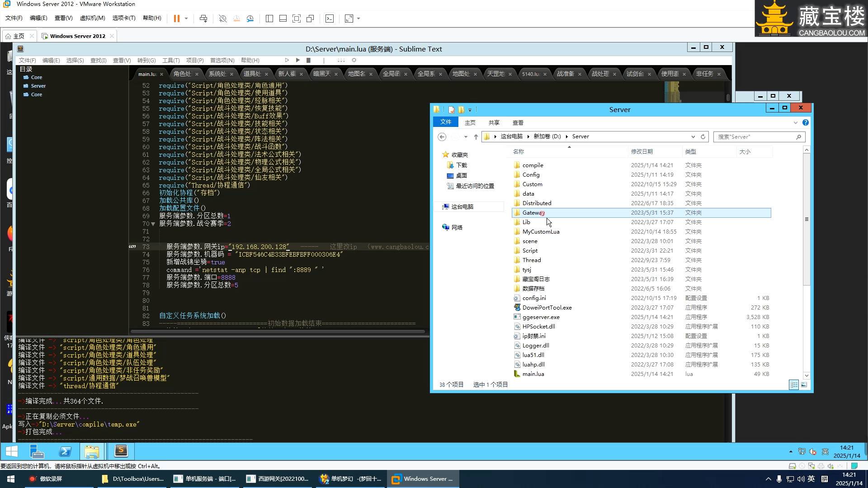Switch Explorer to large icons view button
Image resolution: width=868 pixels, height=488 pixels.
coord(804,385)
